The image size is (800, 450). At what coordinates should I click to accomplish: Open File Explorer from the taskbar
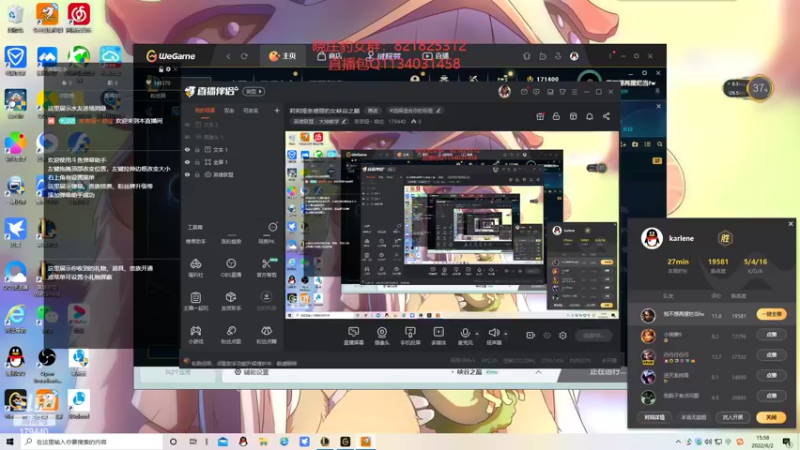[x=263, y=442]
